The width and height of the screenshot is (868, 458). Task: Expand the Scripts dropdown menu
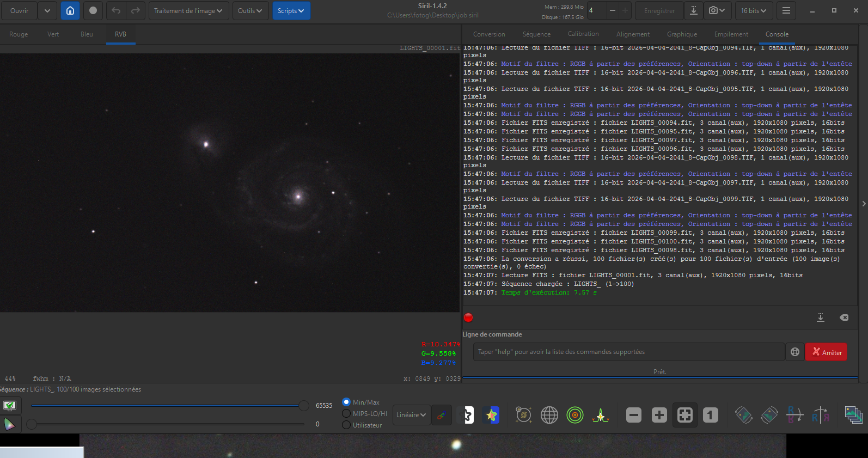[x=291, y=11]
